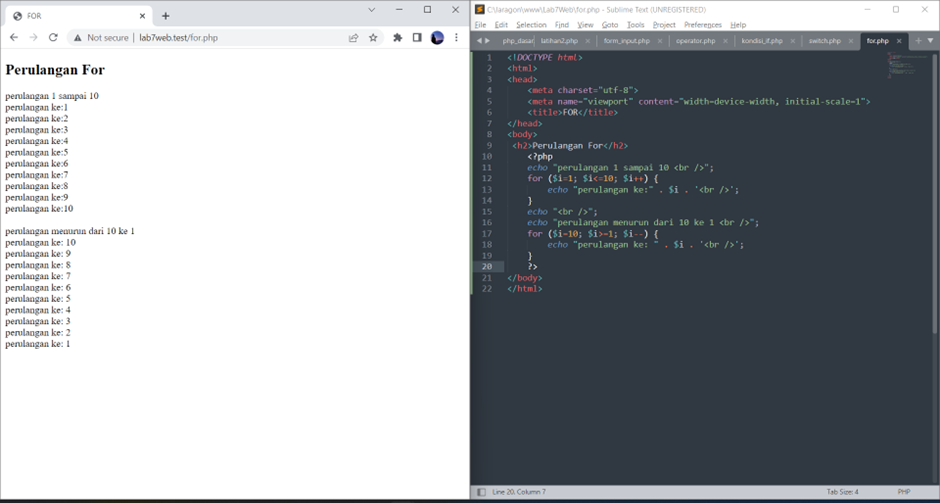Open Sublime Text Edit menu
This screenshot has height=503, width=940.
501,25
